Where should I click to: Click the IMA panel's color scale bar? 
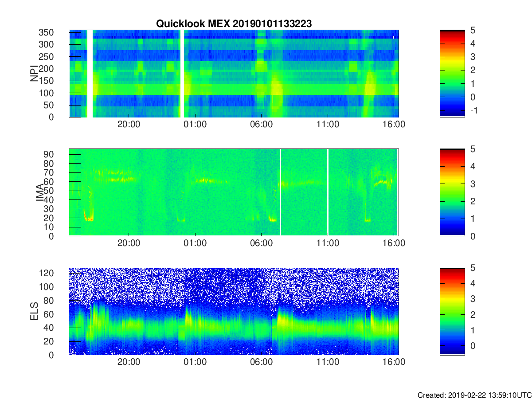pyautogui.click(x=452, y=192)
